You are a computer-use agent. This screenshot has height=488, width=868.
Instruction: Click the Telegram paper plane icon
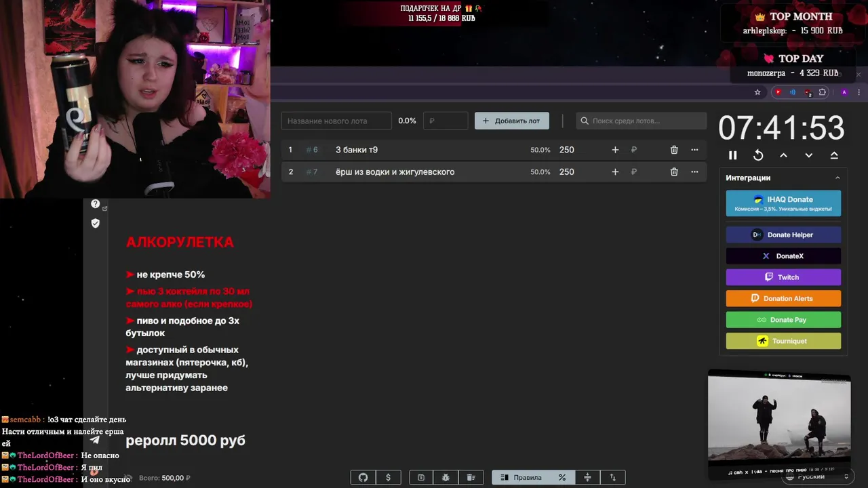tap(95, 440)
